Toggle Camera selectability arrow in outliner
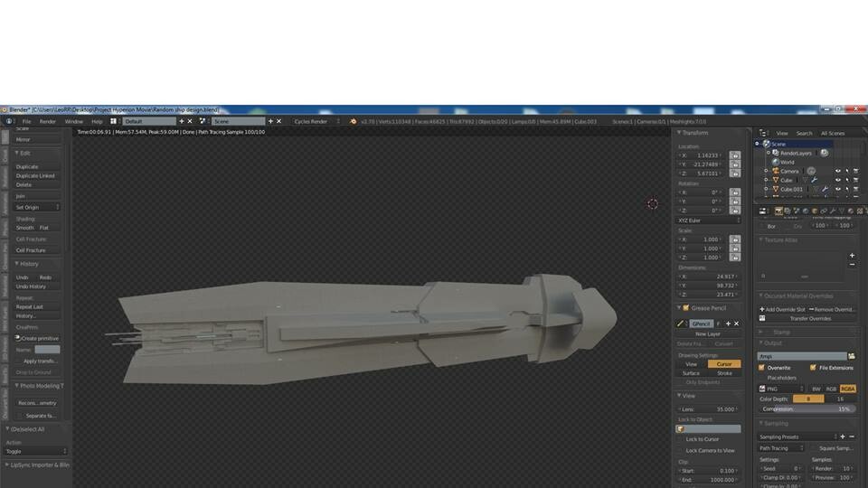868x488 pixels. click(847, 171)
